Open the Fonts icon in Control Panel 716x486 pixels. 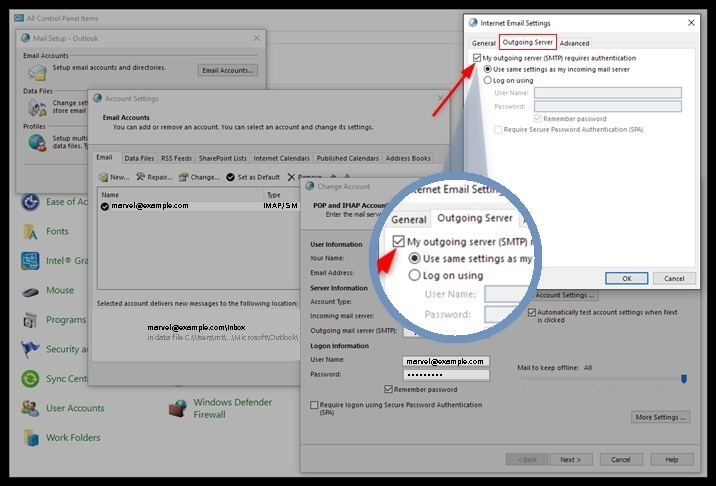click(30, 232)
